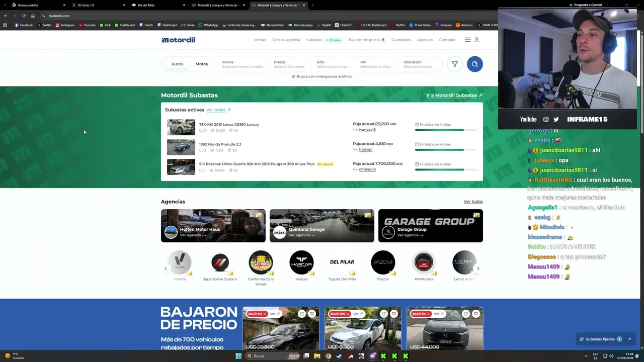Open File Explorer from the taskbar

pyautogui.click(x=317, y=356)
